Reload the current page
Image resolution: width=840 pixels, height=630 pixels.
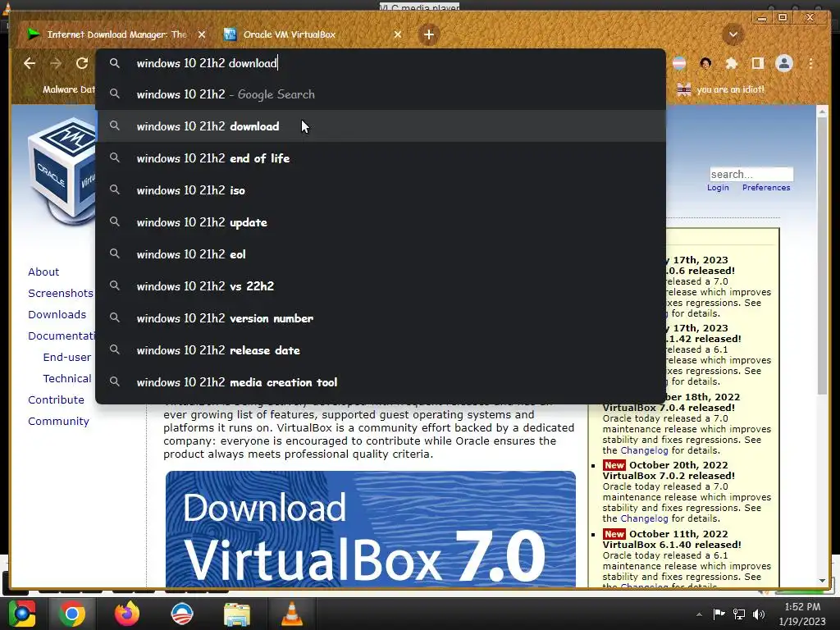click(x=82, y=63)
